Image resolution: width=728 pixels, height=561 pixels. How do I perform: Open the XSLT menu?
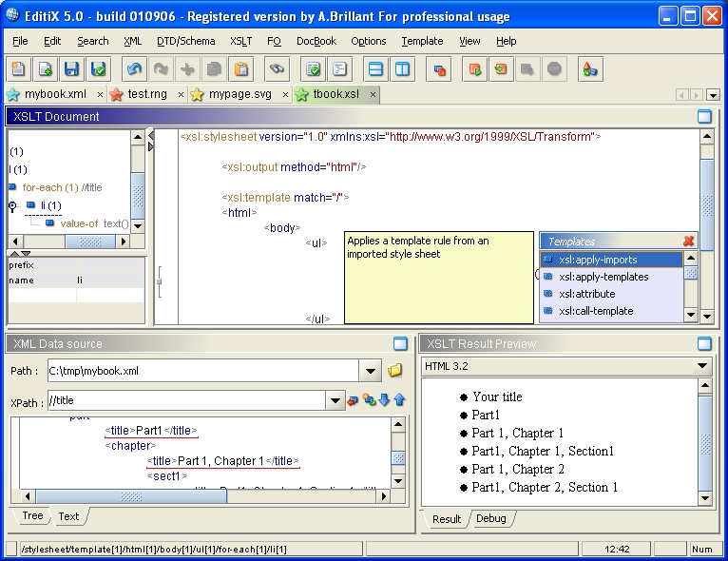pyautogui.click(x=241, y=41)
